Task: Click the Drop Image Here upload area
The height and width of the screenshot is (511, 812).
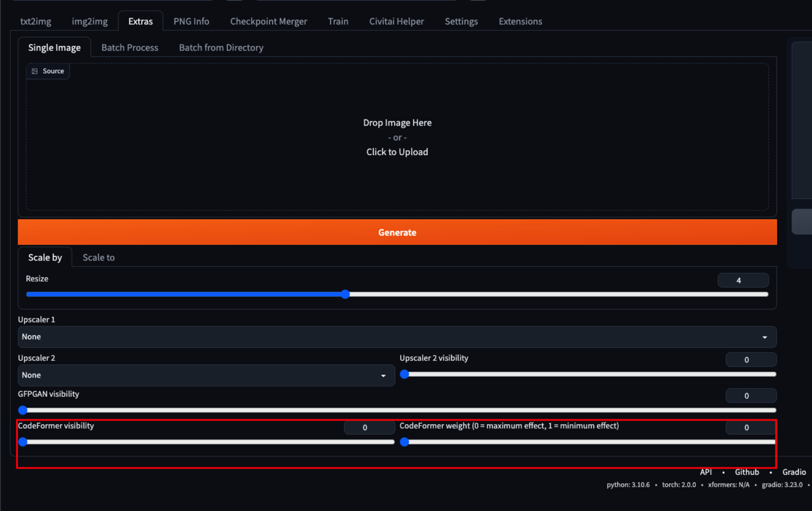Action: (x=397, y=137)
